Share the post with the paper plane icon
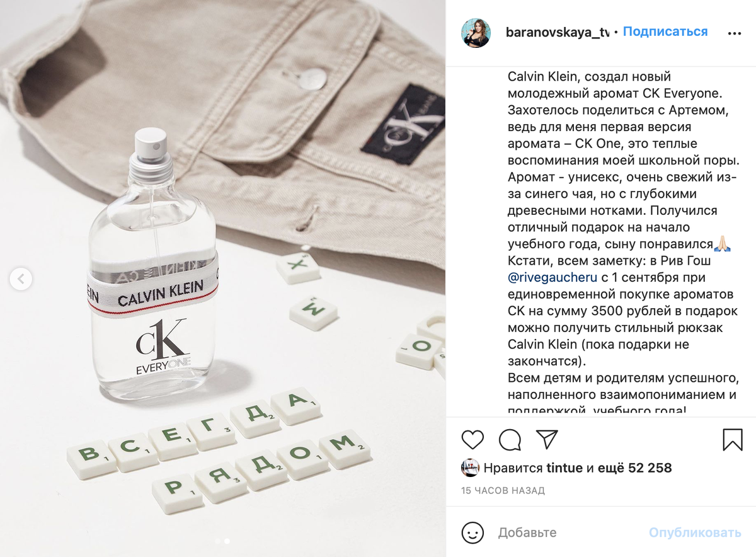Screen dimensions: 756x557 547,439
